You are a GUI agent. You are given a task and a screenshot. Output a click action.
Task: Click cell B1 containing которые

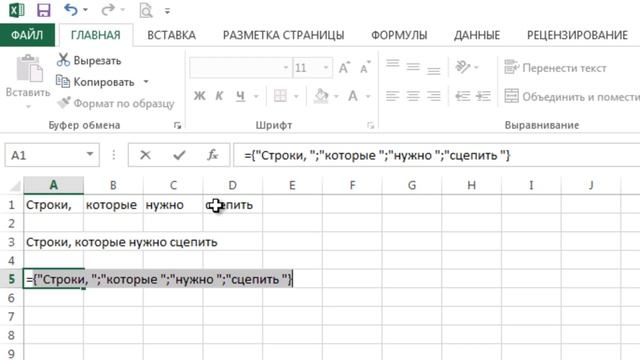[x=113, y=204]
